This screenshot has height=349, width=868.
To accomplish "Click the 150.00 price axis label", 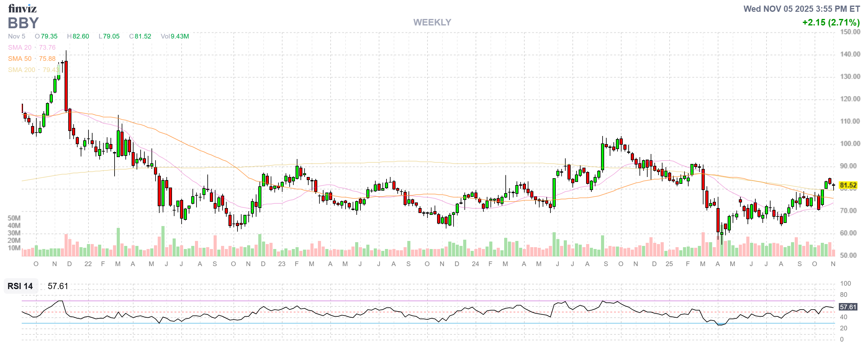I will coord(850,32).
